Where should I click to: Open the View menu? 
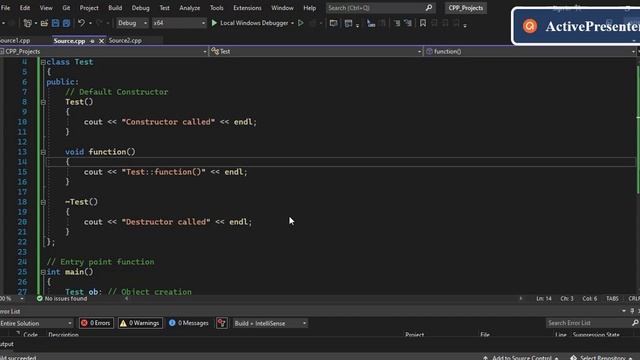(x=46, y=8)
